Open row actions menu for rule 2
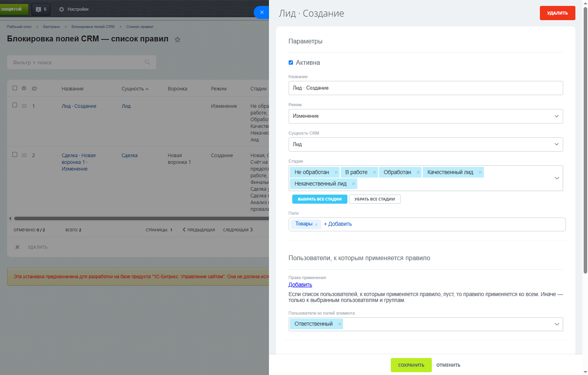The image size is (588, 375). coord(24,155)
